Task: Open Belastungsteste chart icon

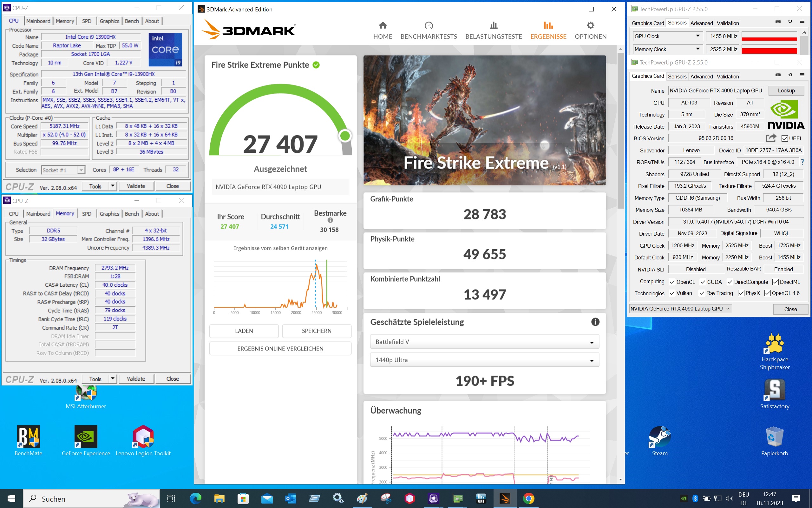Action: (493, 25)
